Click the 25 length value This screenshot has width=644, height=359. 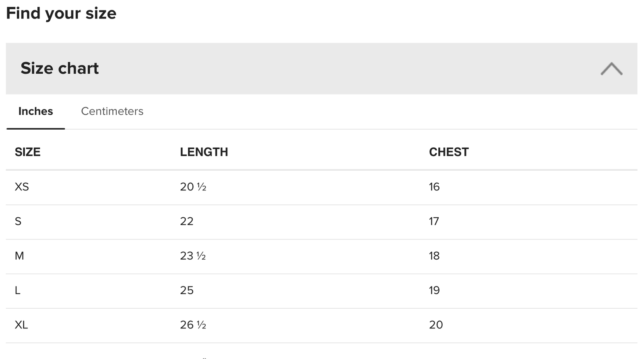click(x=187, y=291)
